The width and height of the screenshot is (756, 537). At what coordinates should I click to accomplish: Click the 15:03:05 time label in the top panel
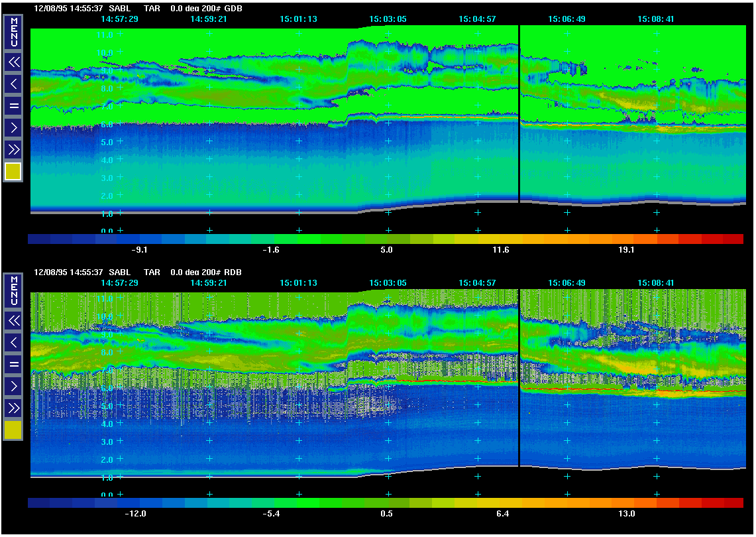pos(388,19)
